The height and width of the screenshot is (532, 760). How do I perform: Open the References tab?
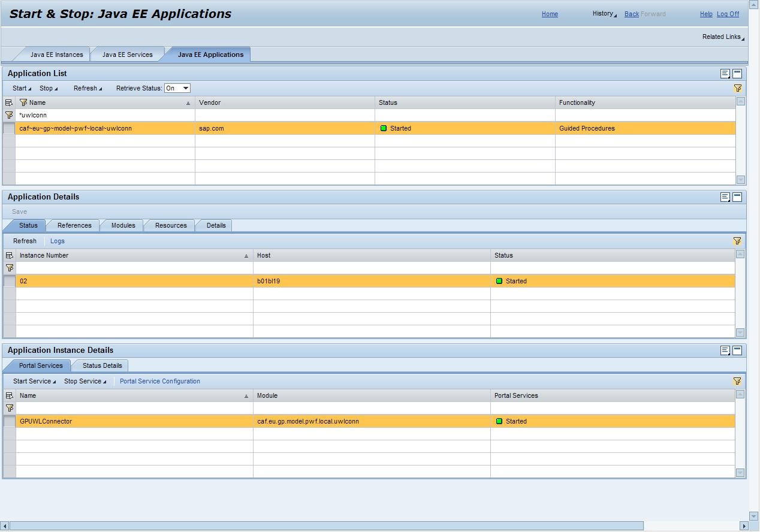74,225
